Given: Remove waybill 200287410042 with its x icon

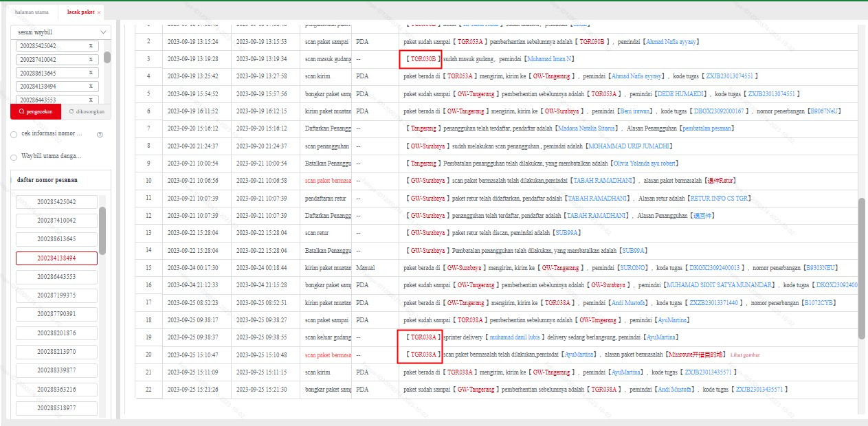Looking at the screenshot, I should [x=91, y=60].
